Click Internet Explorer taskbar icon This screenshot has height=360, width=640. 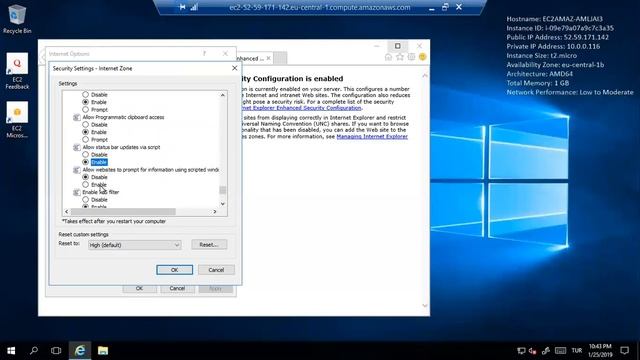coord(80,351)
